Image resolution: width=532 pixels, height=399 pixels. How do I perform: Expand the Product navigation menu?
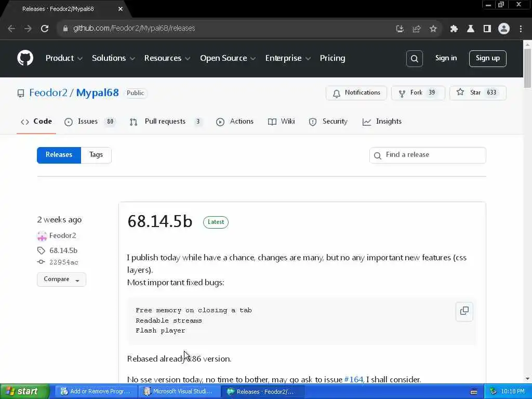point(64,58)
